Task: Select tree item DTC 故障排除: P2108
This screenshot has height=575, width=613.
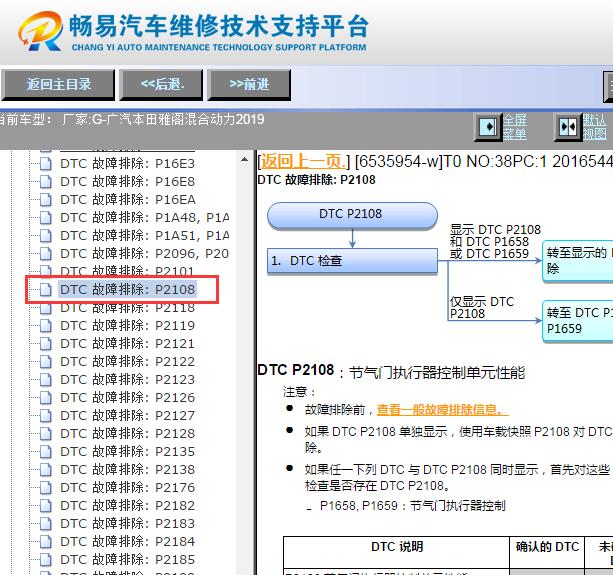Action: [127, 289]
